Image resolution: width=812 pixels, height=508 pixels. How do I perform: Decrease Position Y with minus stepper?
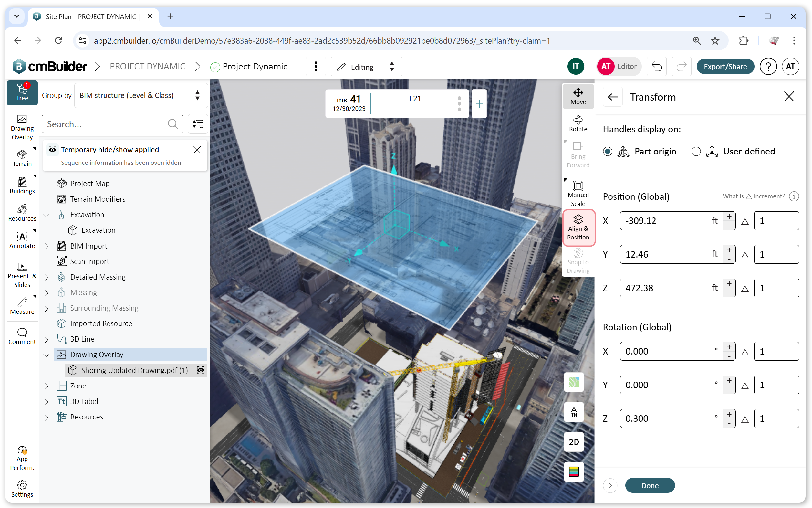[x=729, y=259]
